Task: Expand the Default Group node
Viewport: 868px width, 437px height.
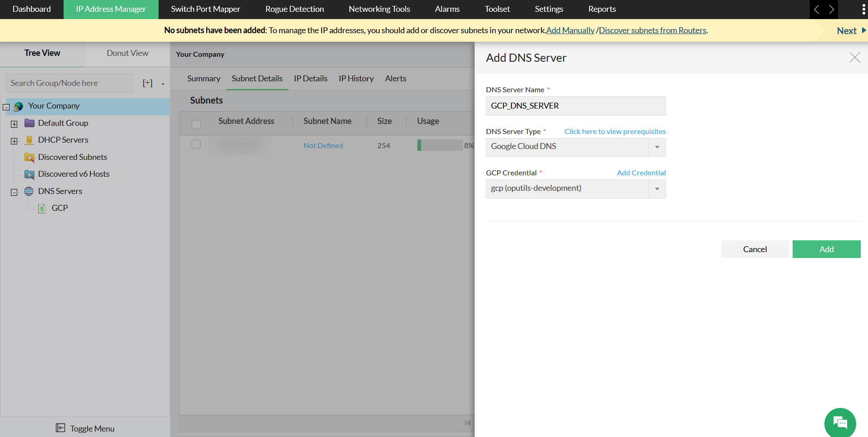Action: 14,124
